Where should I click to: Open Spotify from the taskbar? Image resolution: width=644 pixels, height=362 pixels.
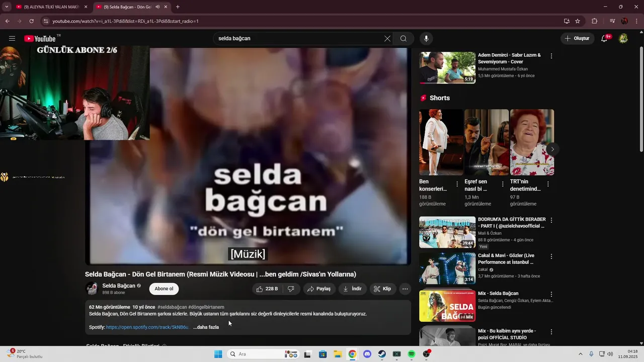pos(412,354)
